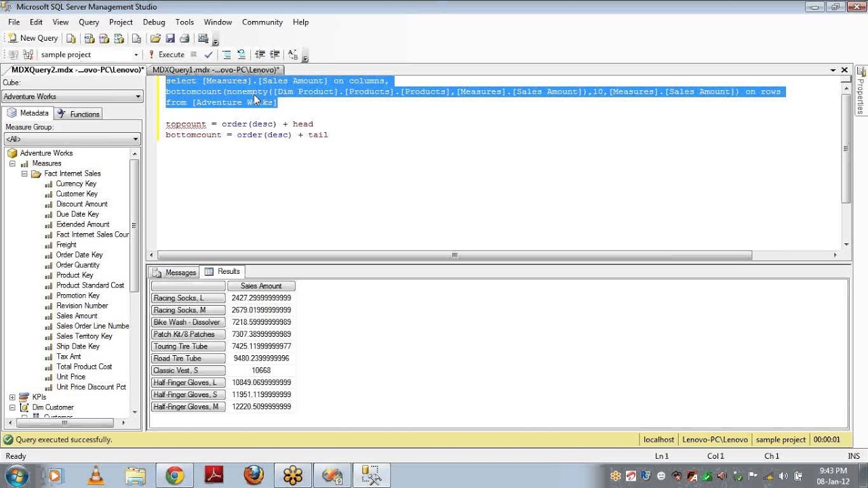Increase indent of selected lines

275,55
